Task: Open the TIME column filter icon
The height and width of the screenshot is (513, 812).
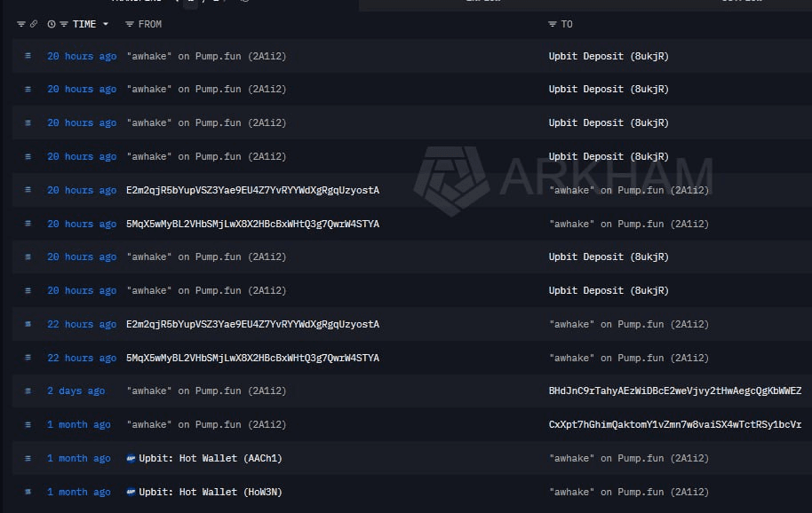Action: pos(64,24)
